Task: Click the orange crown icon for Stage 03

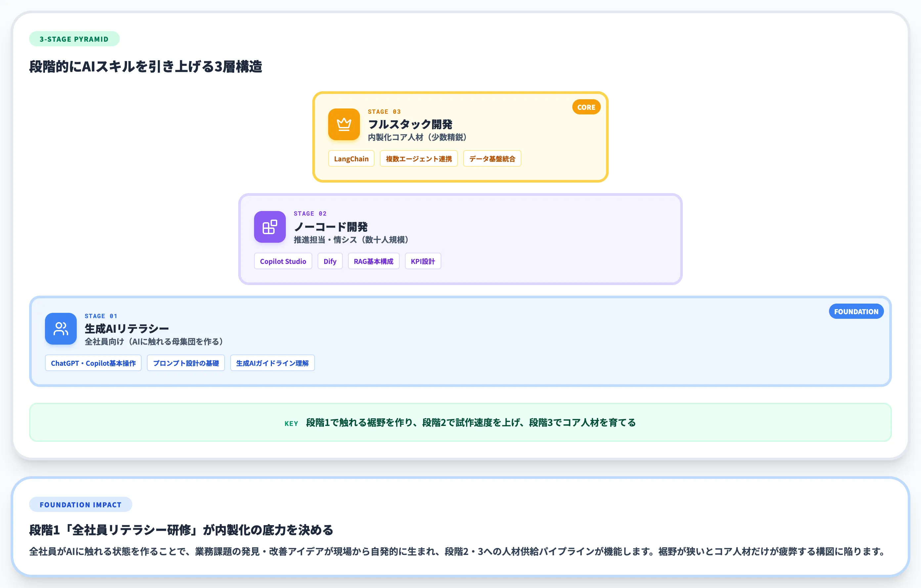Action: click(344, 124)
